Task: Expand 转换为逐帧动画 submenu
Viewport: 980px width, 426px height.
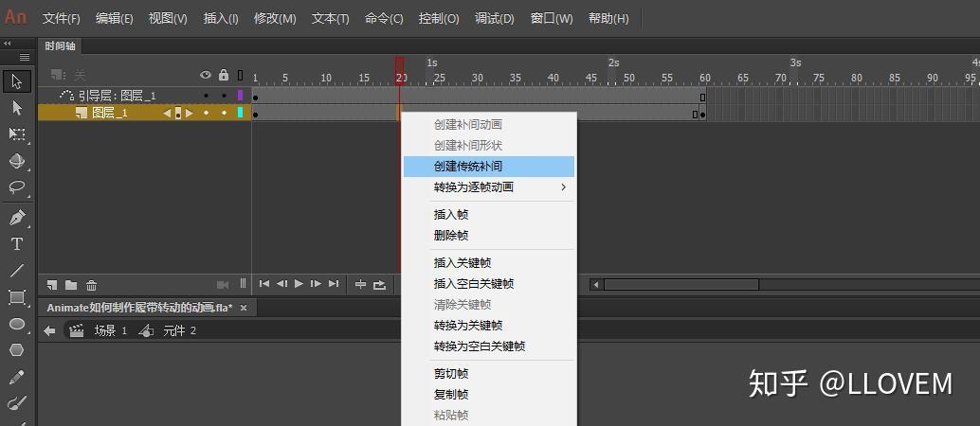Action: (489, 187)
